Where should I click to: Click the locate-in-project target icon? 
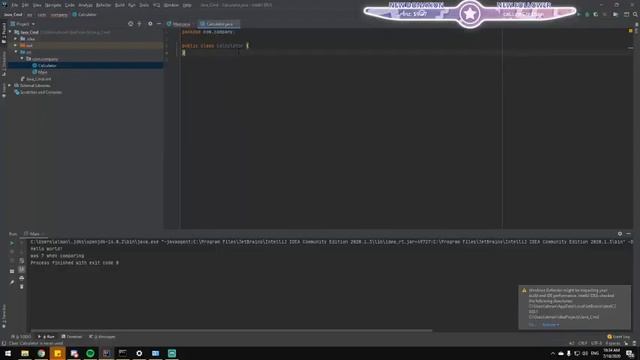pos(131,24)
